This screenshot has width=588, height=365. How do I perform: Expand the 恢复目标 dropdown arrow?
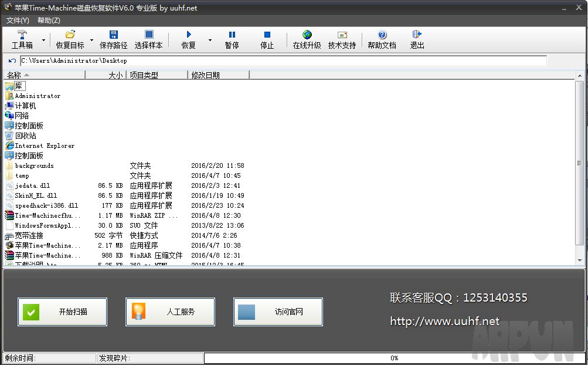click(x=91, y=40)
